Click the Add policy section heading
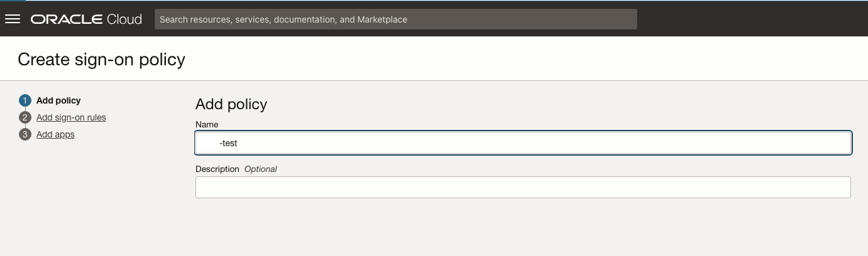 point(231,104)
